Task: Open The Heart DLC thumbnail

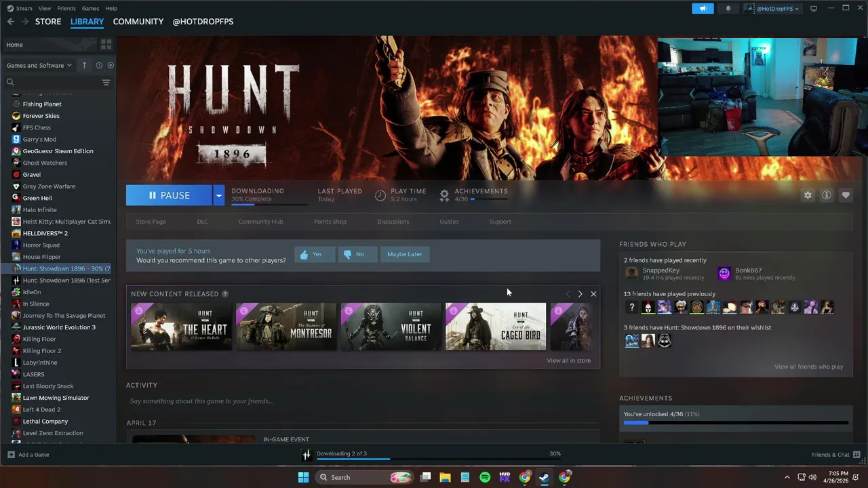Action: coord(181,327)
